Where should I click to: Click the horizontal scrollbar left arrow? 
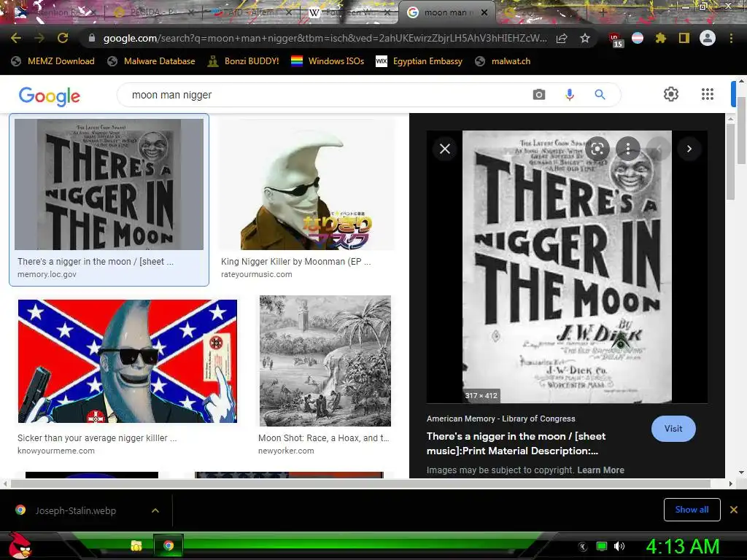click(5, 484)
